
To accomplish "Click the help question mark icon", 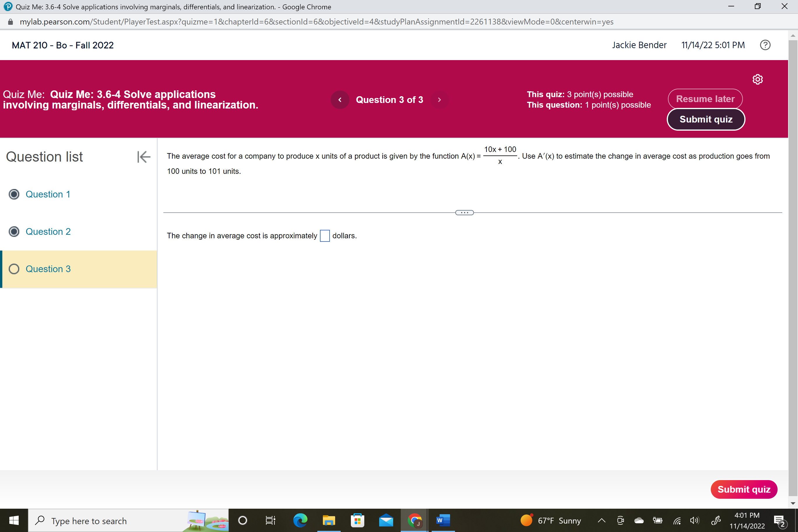I will (x=765, y=45).
